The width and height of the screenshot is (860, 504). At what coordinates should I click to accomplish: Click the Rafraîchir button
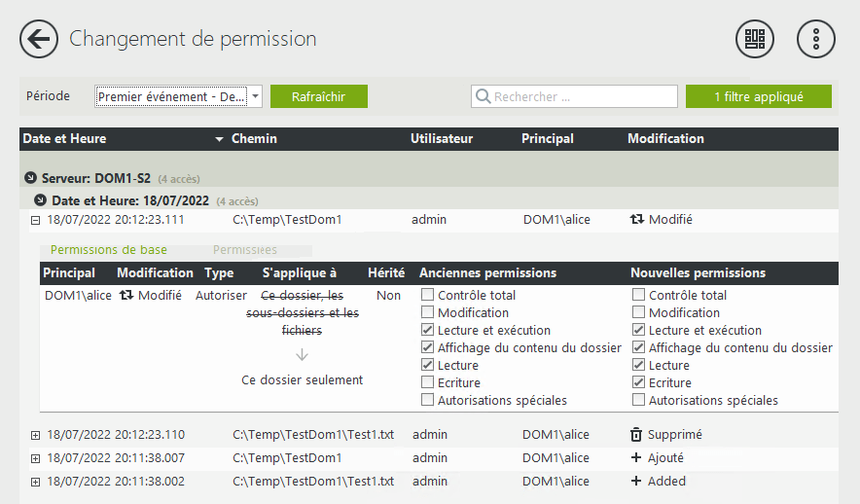pos(319,96)
